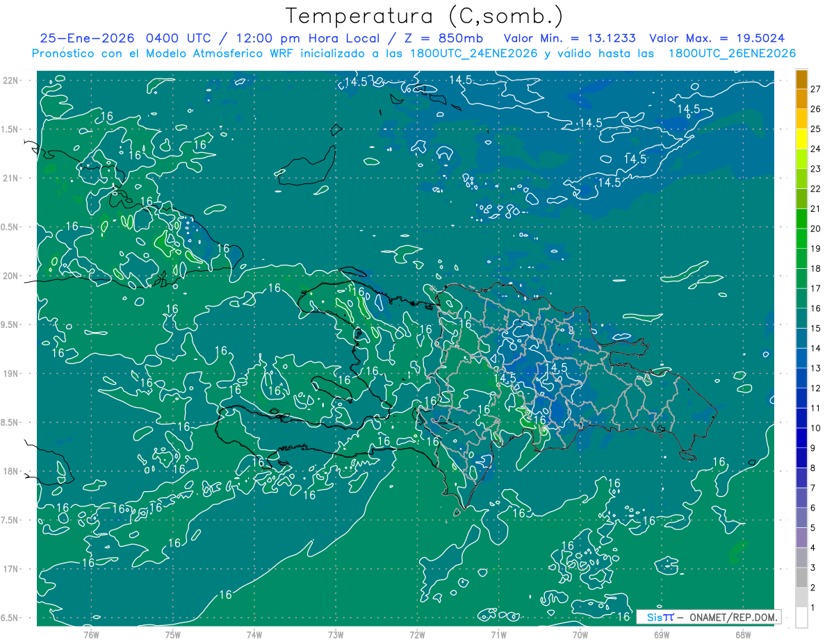The width and height of the screenshot is (834, 644).
Task: Click the brown-orange swatch atop the color scale
Action: (x=801, y=79)
